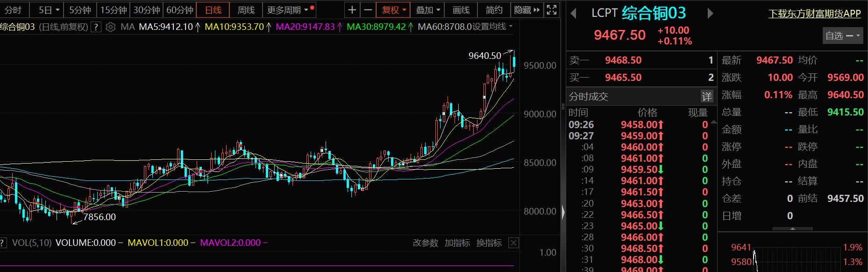Expand the 叠加 overlay dropdown

coord(428,10)
